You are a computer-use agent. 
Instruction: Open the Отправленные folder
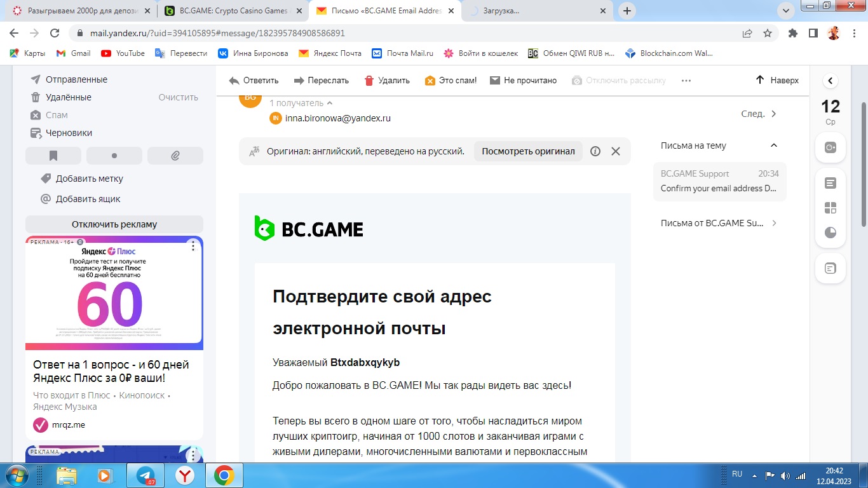click(76, 79)
